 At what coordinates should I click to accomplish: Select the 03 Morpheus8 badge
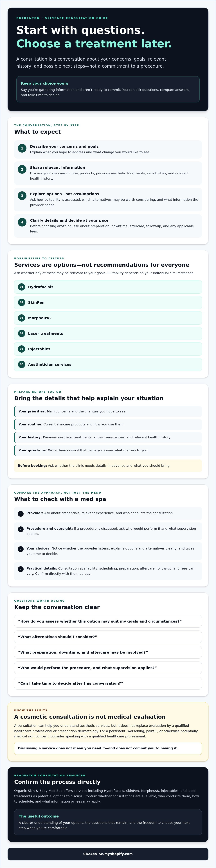tap(22, 318)
